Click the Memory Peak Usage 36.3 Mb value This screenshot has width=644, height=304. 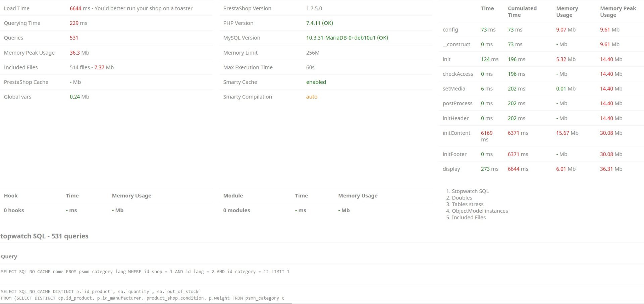tap(79, 53)
